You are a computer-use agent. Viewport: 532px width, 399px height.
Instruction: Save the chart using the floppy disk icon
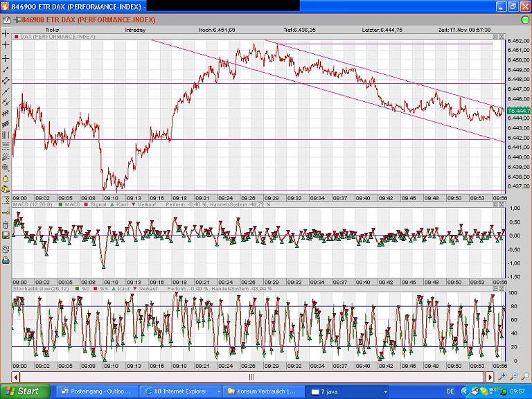click(6, 236)
